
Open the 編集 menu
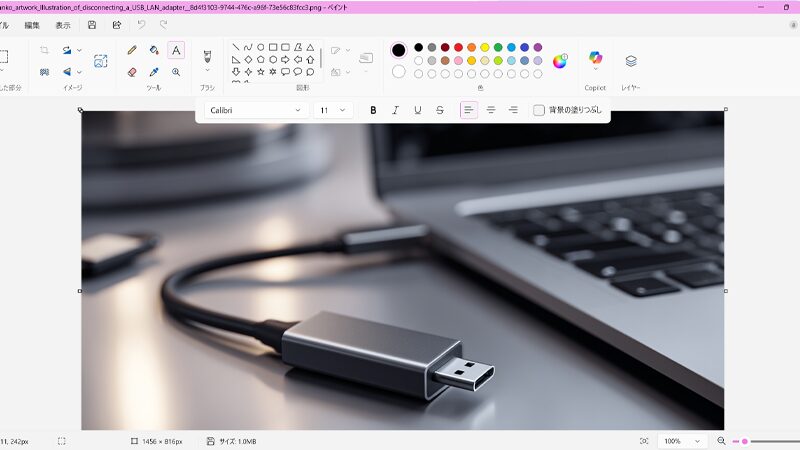pos(32,24)
